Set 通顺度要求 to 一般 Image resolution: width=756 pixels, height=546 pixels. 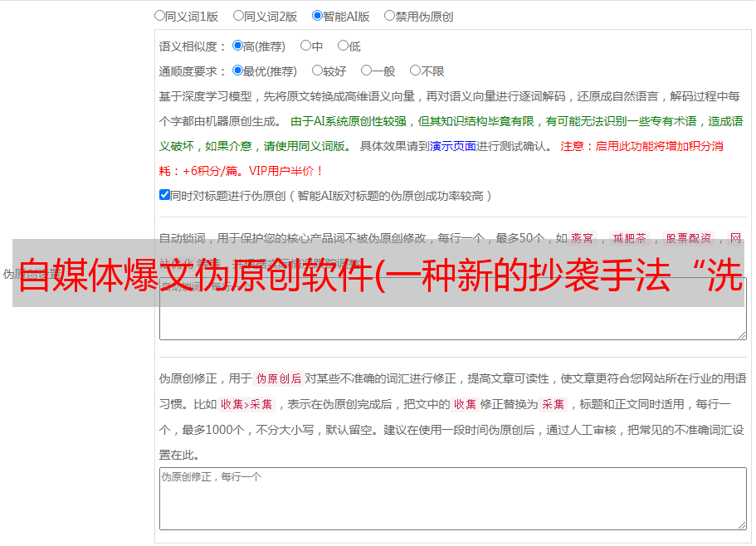click(x=367, y=71)
